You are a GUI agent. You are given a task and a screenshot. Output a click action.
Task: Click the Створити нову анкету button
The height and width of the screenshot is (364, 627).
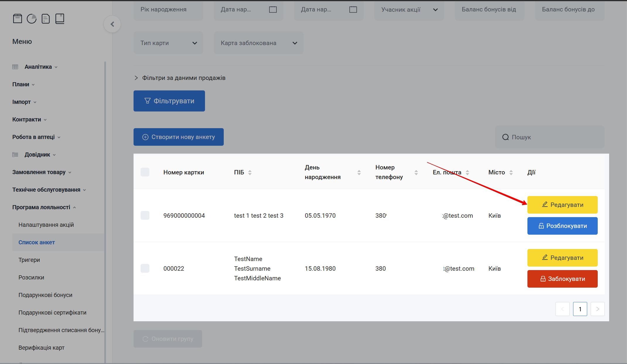(x=179, y=137)
